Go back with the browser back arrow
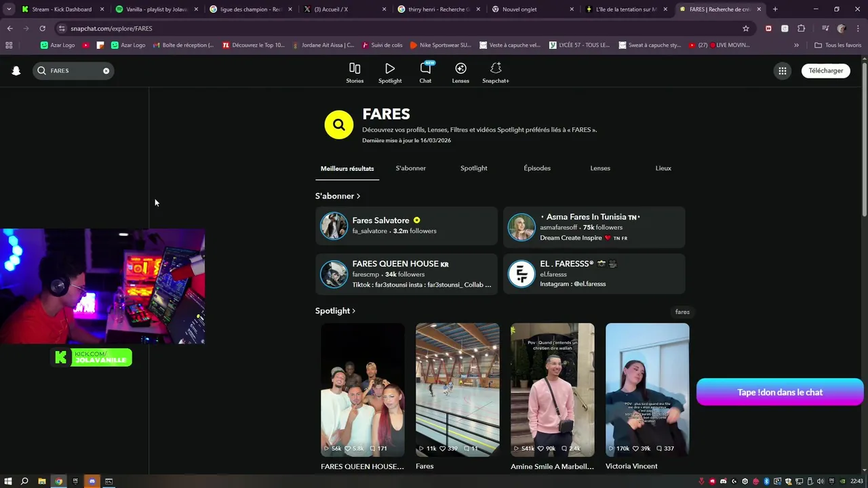The width and height of the screenshot is (868, 488). pyautogui.click(x=9, y=28)
